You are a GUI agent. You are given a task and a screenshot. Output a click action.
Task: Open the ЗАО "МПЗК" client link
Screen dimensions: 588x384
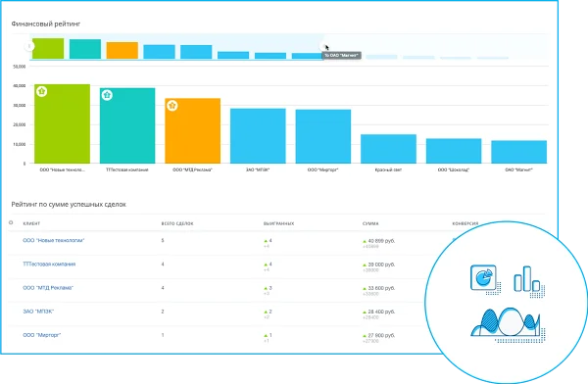pyautogui.click(x=38, y=312)
